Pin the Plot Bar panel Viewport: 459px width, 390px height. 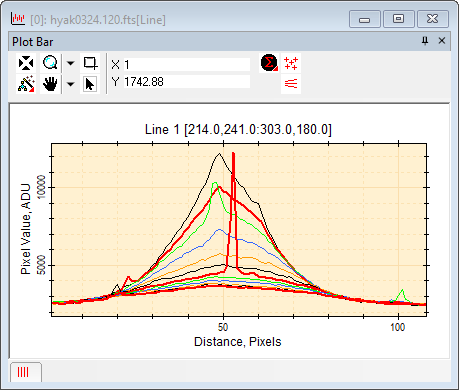click(x=425, y=41)
